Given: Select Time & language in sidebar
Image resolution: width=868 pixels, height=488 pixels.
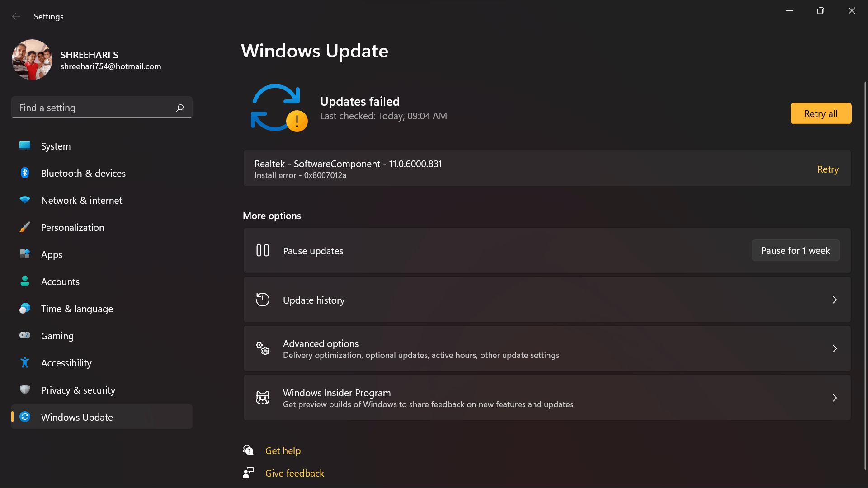Looking at the screenshot, I should pyautogui.click(x=77, y=309).
